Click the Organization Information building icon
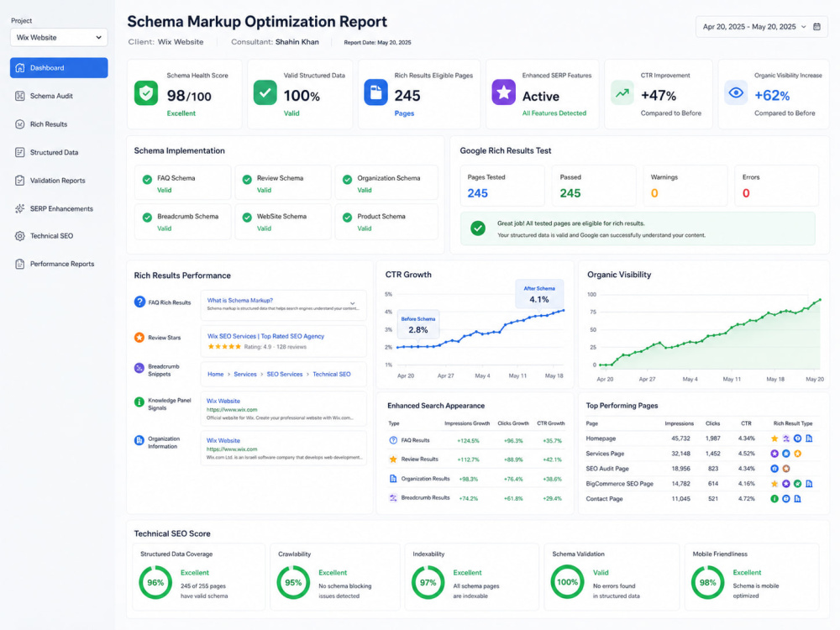Viewport: 840px width, 630px height. click(x=139, y=440)
